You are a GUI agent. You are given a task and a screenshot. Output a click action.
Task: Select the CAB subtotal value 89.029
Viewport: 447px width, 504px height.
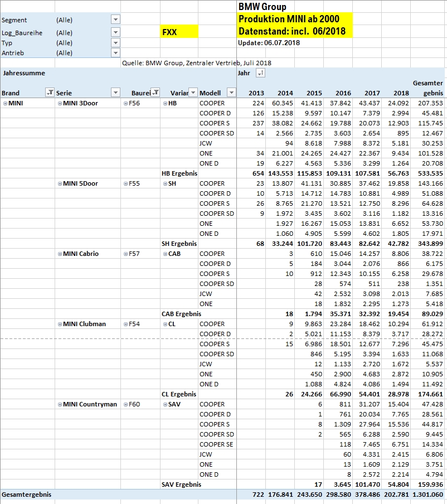[433, 314]
